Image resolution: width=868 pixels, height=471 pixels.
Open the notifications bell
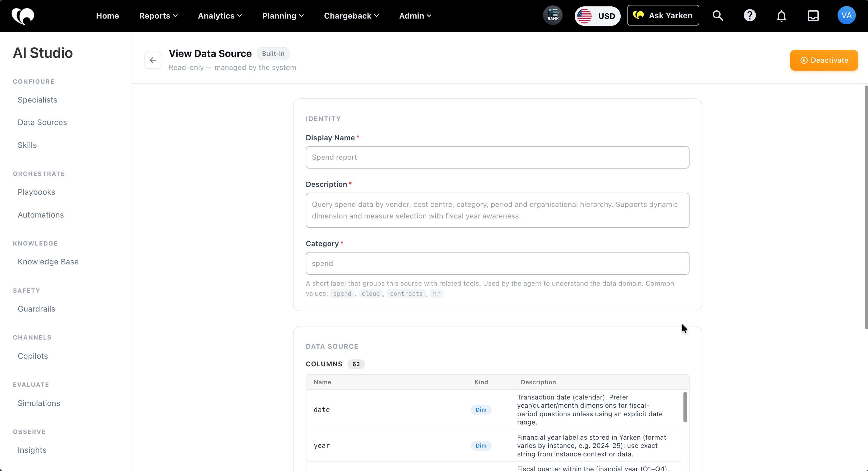point(781,16)
